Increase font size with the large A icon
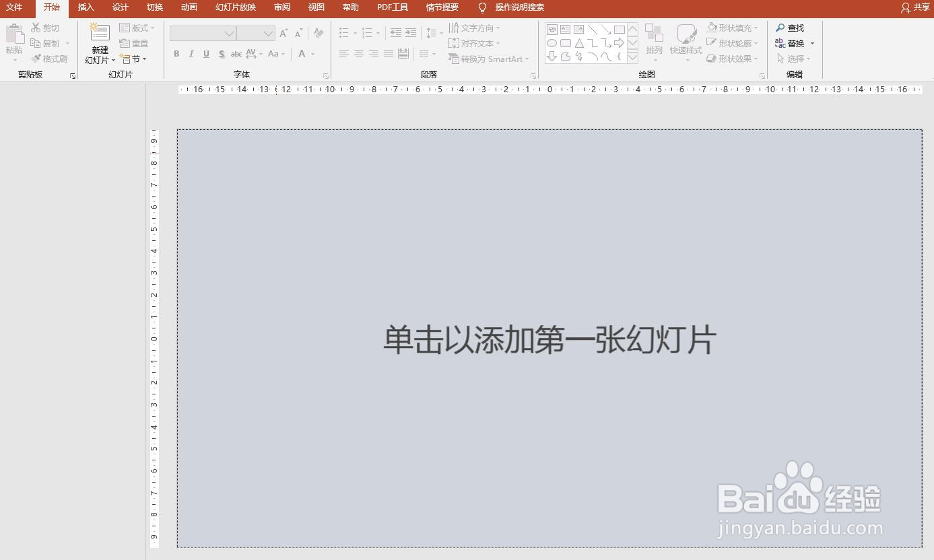The height and width of the screenshot is (560, 934). tap(283, 33)
